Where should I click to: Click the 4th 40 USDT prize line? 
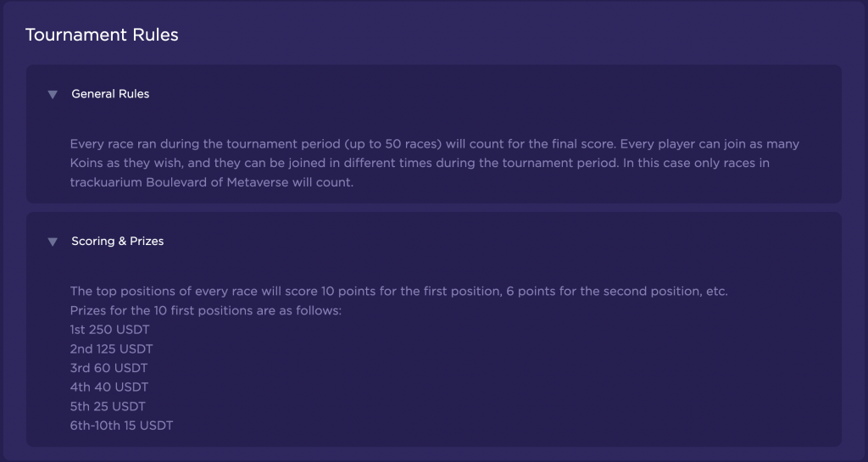click(109, 387)
